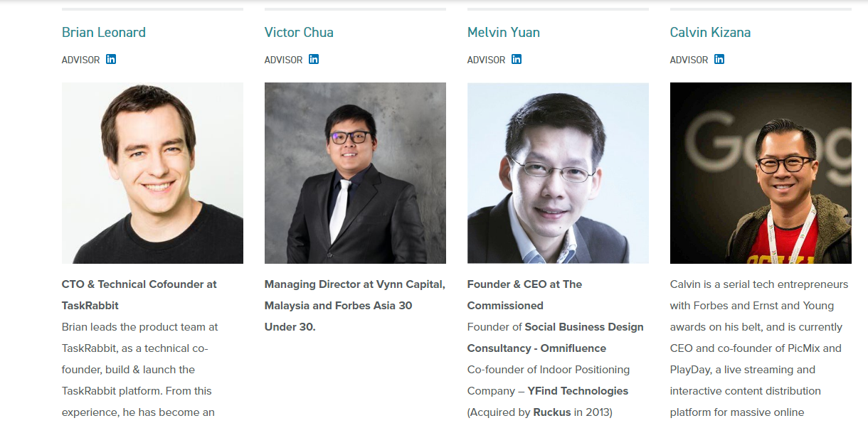Screen dimensions: 868x428
Task: Open Victor Chua's LinkedIn icon
Action: [314, 59]
